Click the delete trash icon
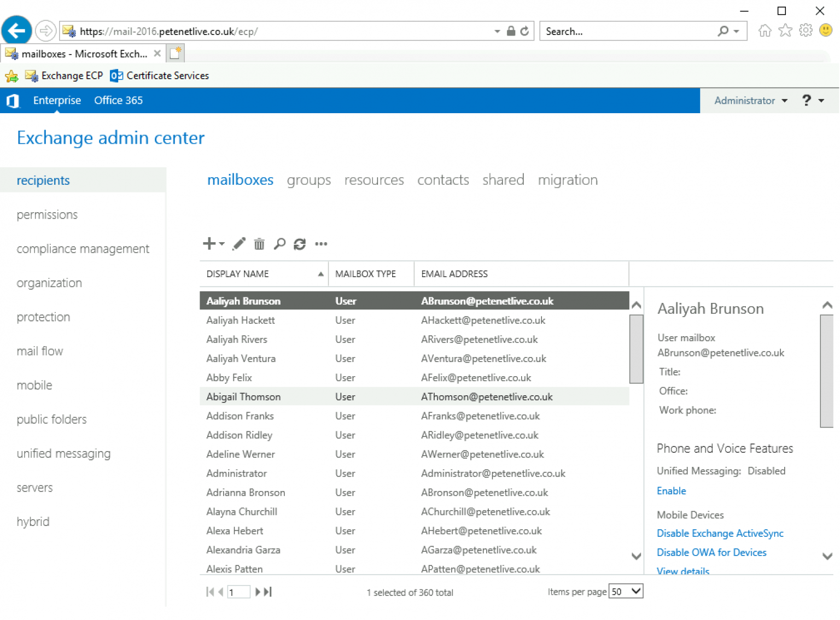Viewport: 840px width, 620px height. (x=259, y=243)
